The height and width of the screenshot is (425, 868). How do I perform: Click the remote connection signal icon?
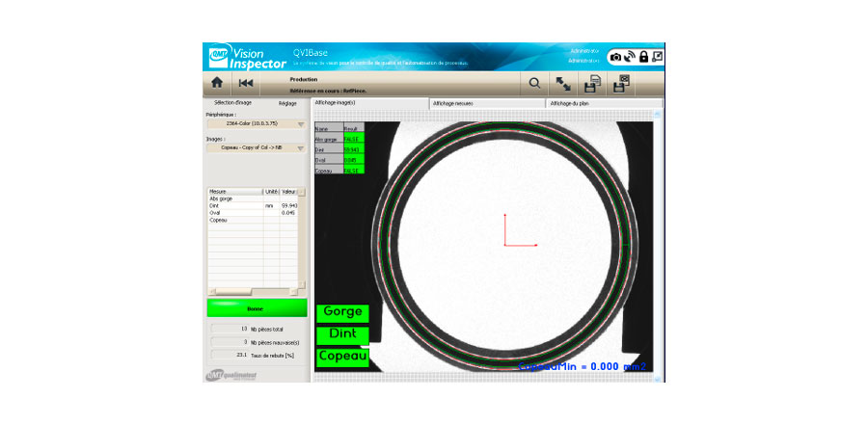tap(630, 57)
